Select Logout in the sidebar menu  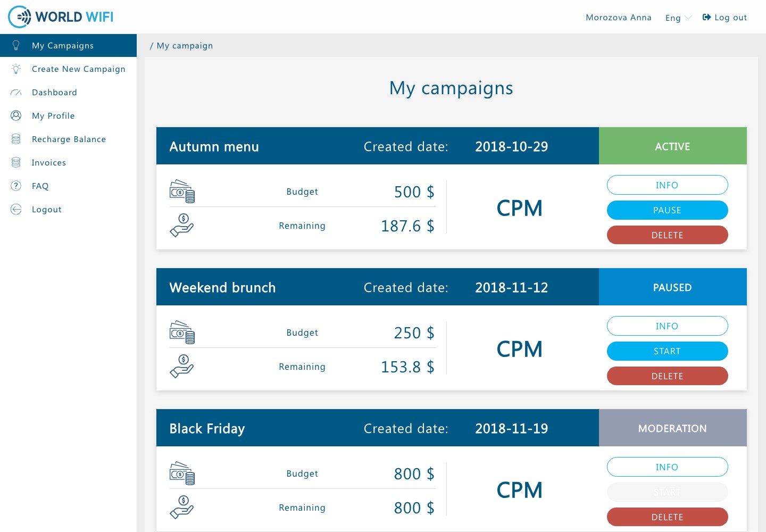(x=68, y=210)
